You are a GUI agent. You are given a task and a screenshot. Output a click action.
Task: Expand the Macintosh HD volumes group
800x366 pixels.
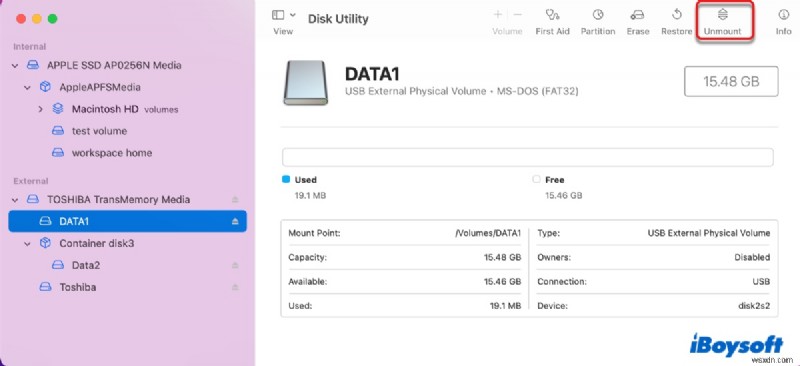pos(40,109)
